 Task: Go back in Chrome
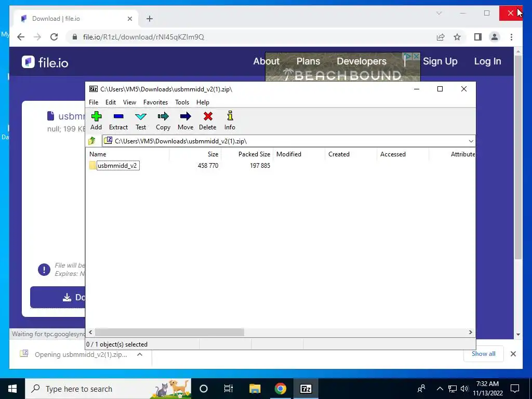point(21,37)
